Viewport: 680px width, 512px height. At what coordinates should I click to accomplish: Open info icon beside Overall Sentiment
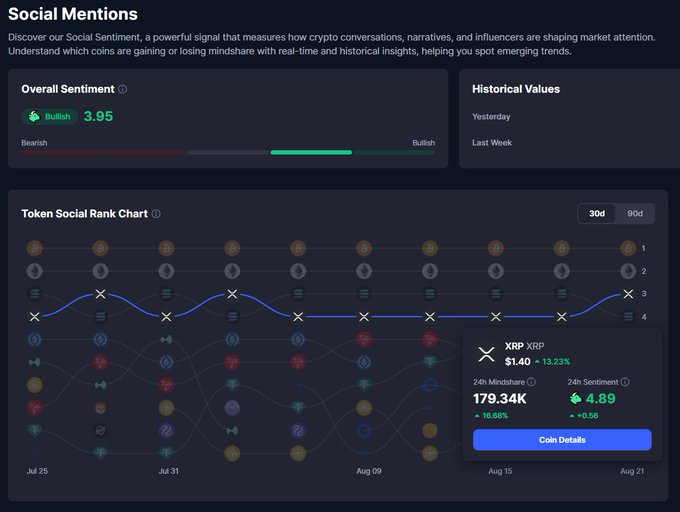(123, 89)
